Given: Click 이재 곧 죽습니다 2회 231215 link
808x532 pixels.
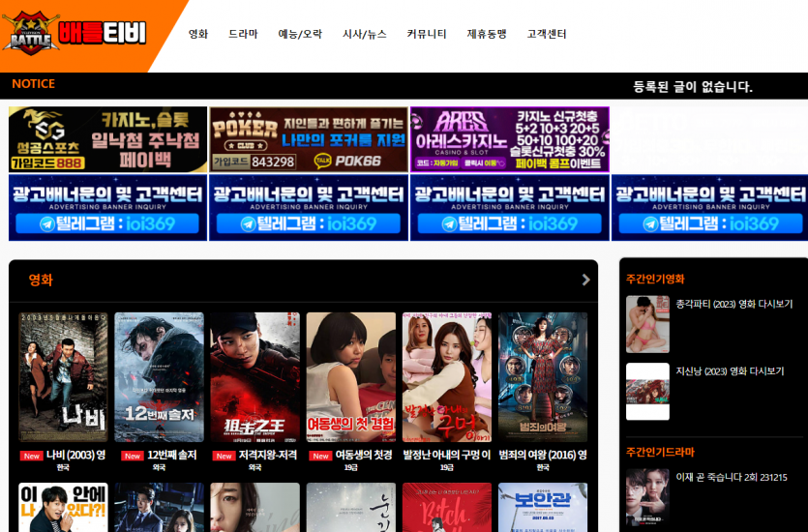Looking at the screenshot, I should tap(732, 478).
